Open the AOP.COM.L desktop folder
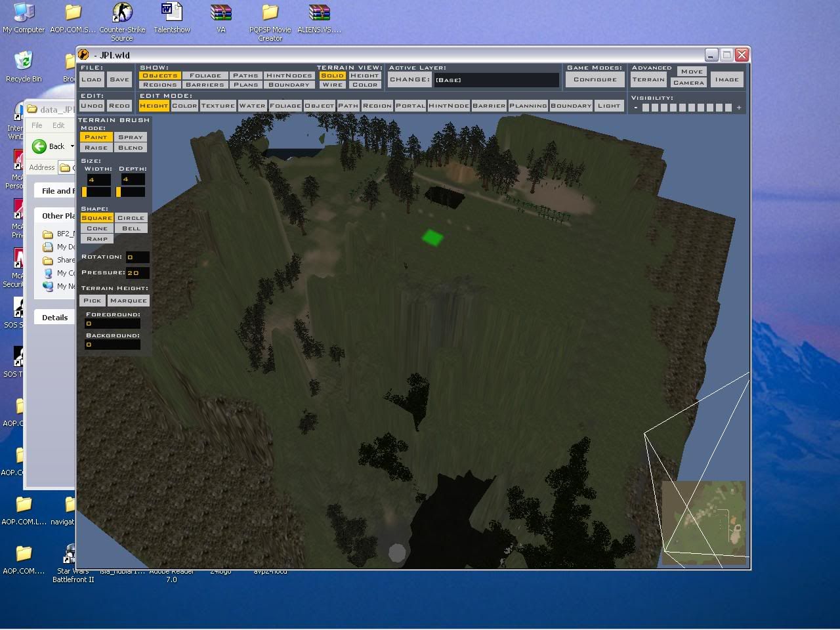Viewport: 840px width, 630px height. [24, 511]
